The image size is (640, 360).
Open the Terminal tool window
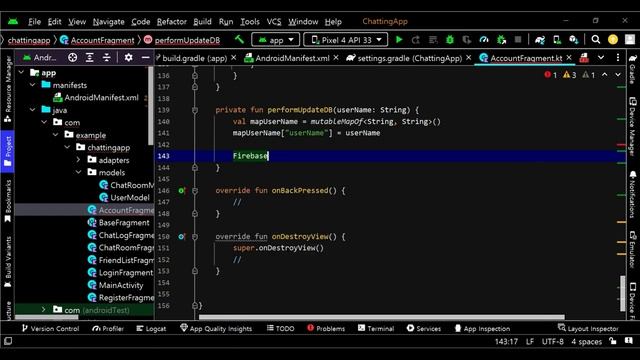tap(376, 329)
